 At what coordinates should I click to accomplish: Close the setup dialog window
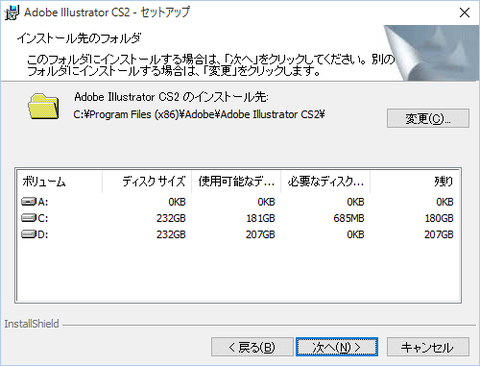tap(464, 13)
